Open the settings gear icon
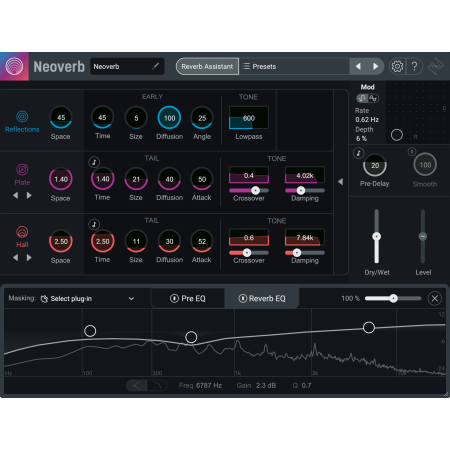This screenshot has height=450, width=450. click(x=397, y=66)
